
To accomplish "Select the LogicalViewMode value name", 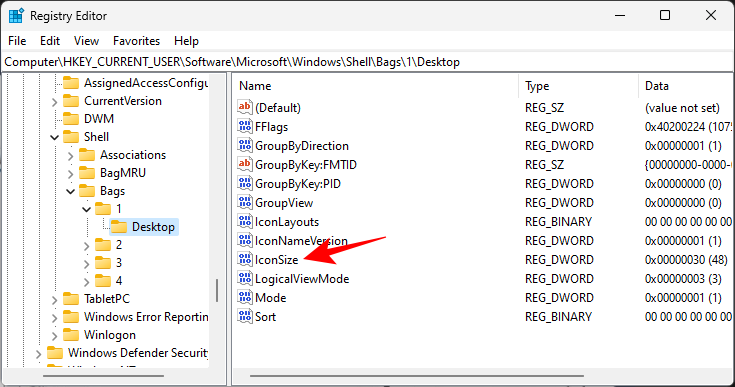I will [302, 279].
